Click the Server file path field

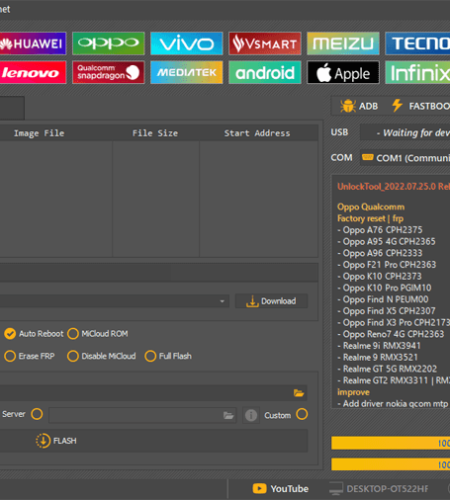click(x=142, y=415)
